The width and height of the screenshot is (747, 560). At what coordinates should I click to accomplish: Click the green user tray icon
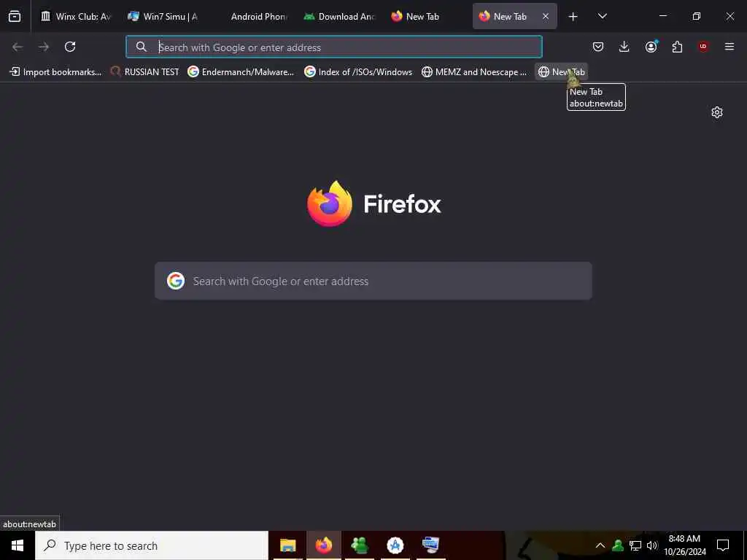[x=618, y=545]
